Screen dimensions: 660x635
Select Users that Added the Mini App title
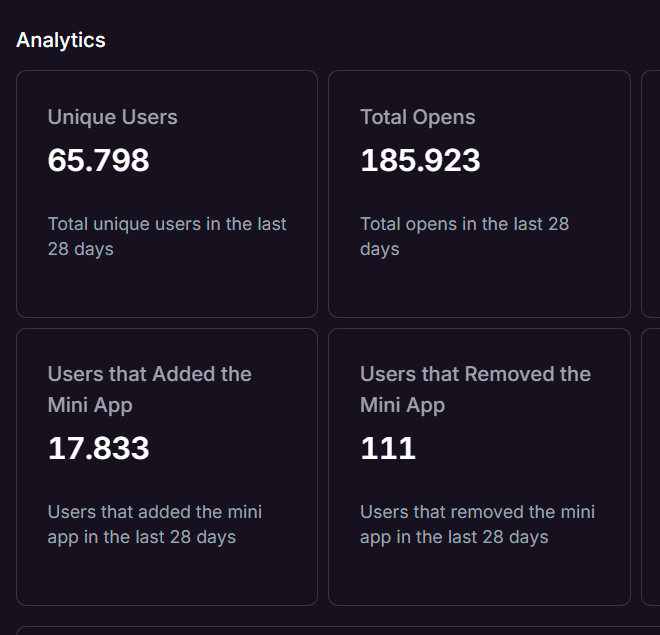[x=149, y=389]
